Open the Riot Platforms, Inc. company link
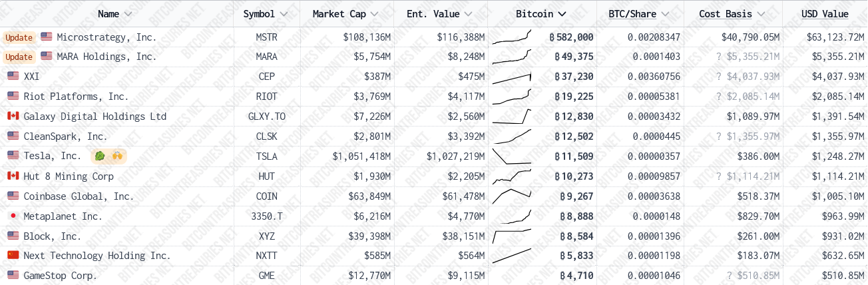 pos(76,97)
